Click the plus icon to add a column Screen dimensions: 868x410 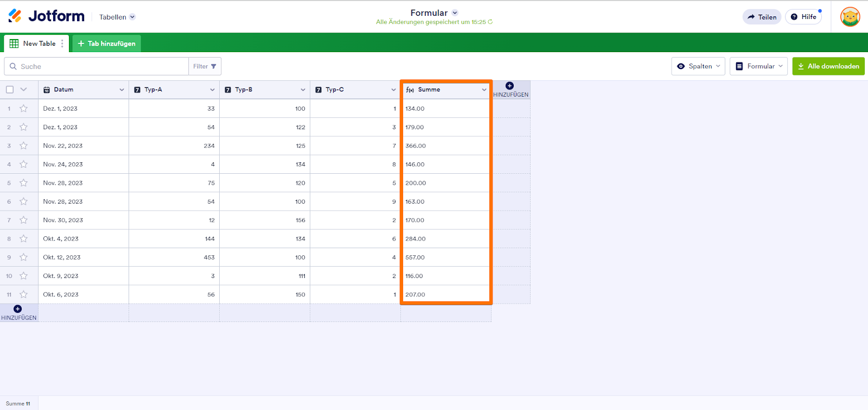(x=509, y=86)
